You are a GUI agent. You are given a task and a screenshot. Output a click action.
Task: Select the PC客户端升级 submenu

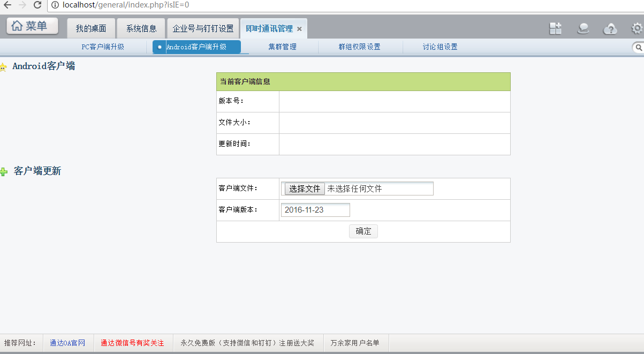(x=103, y=47)
